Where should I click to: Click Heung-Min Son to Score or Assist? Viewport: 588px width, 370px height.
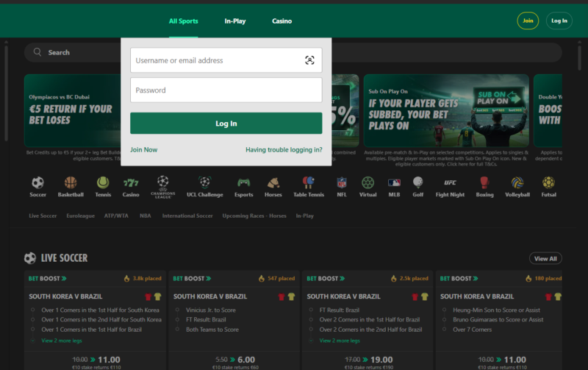(x=496, y=310)
